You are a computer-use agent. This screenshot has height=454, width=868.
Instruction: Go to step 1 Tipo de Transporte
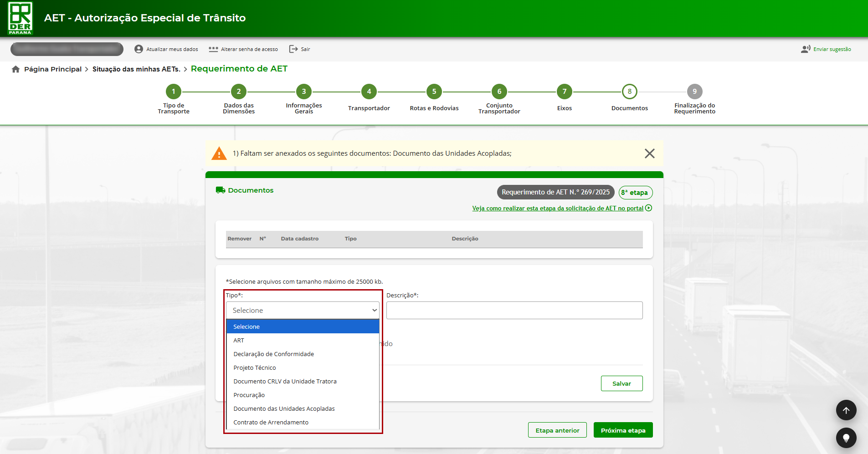click(174, 92)
